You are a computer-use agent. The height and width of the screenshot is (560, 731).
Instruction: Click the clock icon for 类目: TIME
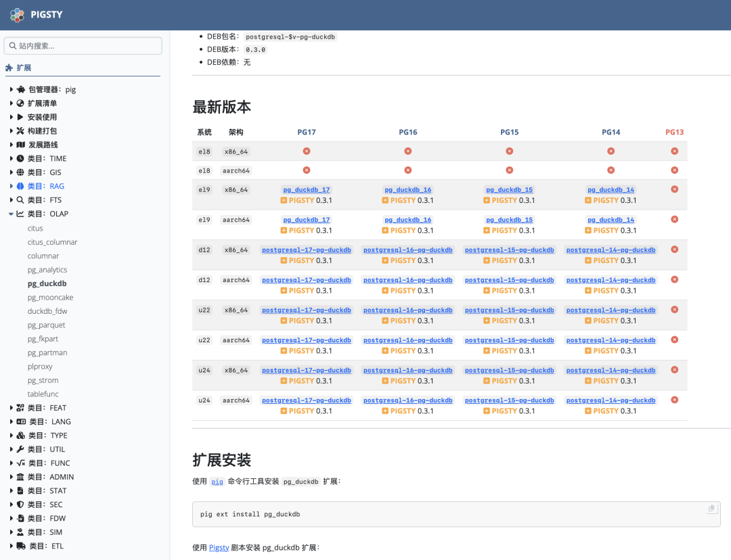pyautogui.click(x=20, y=158)
